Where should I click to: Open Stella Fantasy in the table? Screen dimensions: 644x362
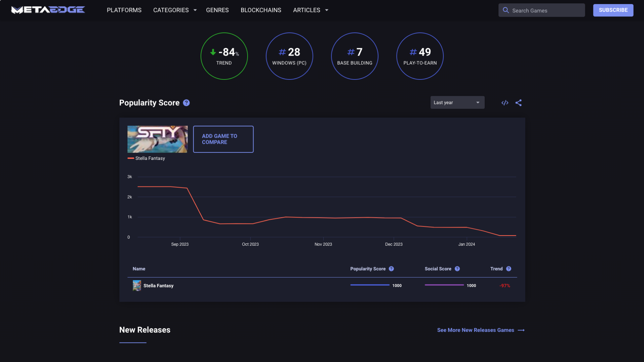158,286
